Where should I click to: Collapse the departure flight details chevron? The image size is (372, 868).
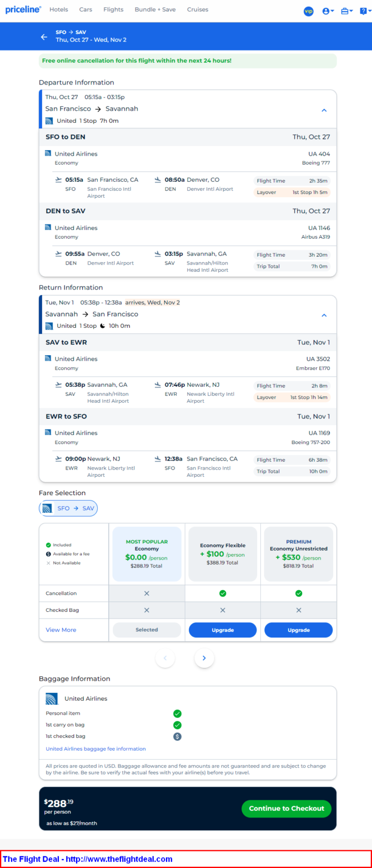324,110
